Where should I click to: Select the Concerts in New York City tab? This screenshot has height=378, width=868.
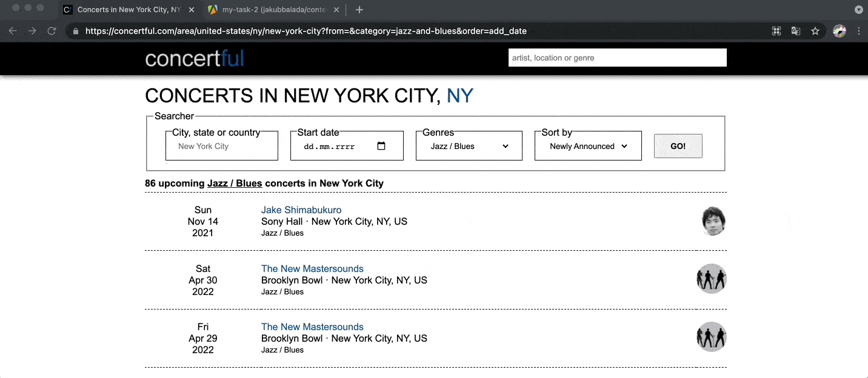tap(130, 10)
